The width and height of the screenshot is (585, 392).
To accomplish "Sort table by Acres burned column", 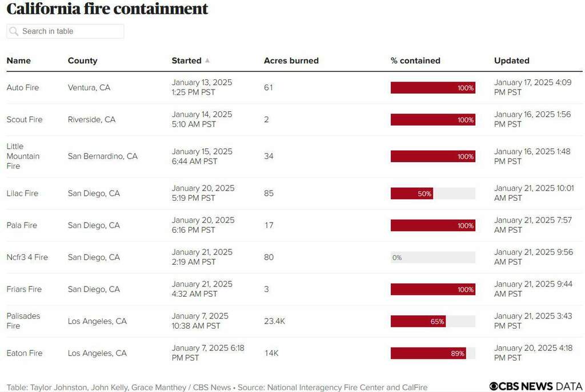I will [291, 60].
